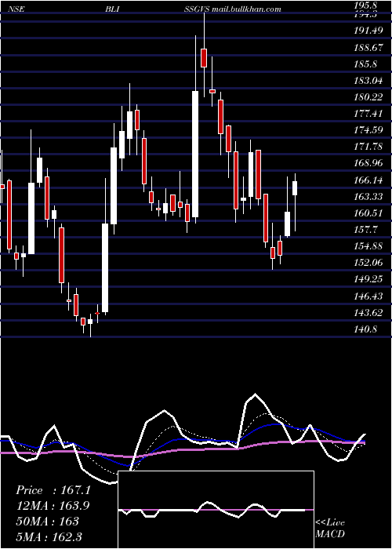Viewport: 392px width, 549px height.
Task: Click the 50MA : 163 readout
Action: pos(47,522)
